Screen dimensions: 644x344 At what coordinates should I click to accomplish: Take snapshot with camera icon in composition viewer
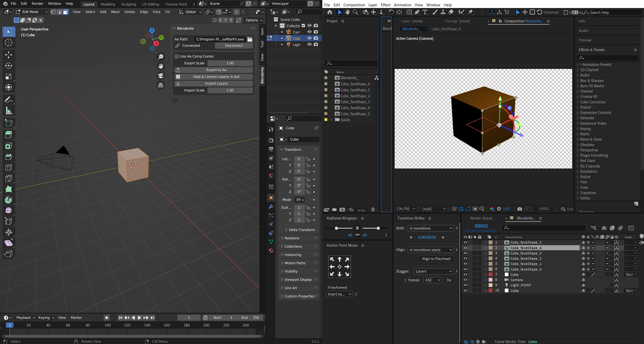(520, 209)
